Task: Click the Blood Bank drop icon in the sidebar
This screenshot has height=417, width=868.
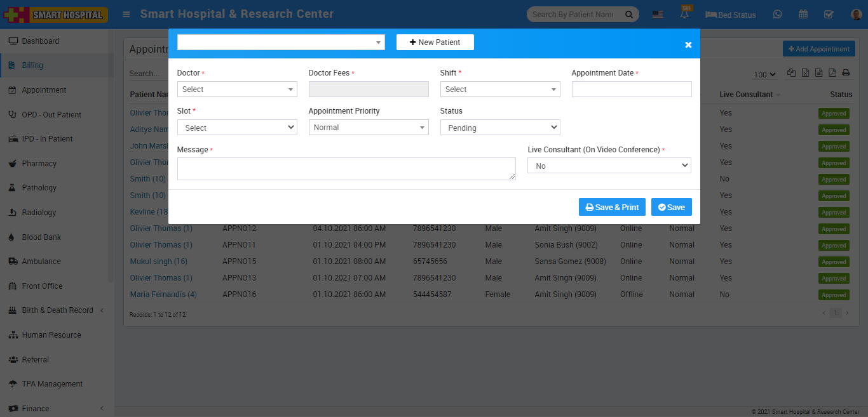Action: coord(13,237)
